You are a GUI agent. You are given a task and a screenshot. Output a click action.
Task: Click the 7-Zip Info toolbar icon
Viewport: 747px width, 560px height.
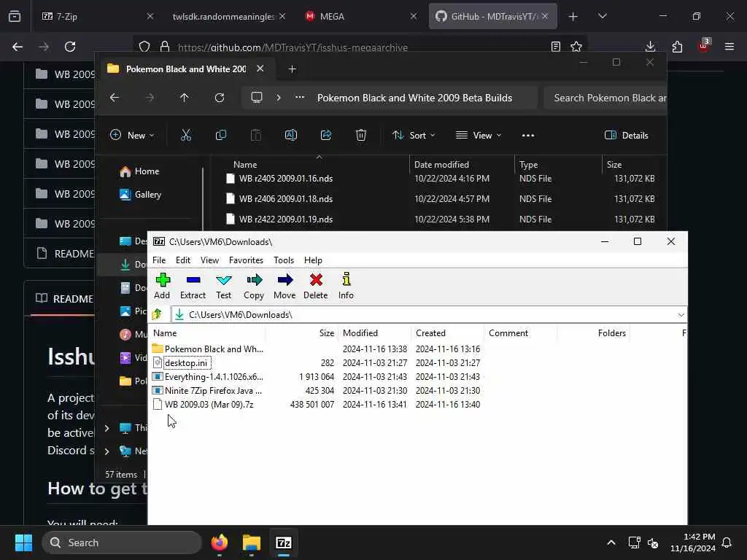click(x=346, y=286)
